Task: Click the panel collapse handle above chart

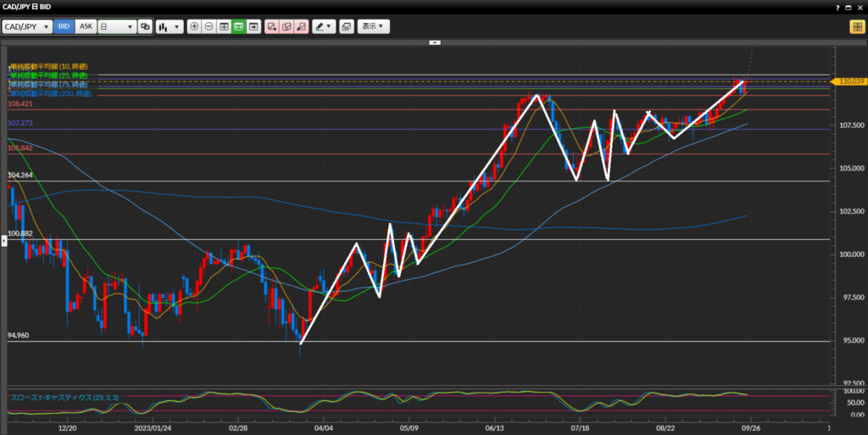Action: [x=434, y=42]
